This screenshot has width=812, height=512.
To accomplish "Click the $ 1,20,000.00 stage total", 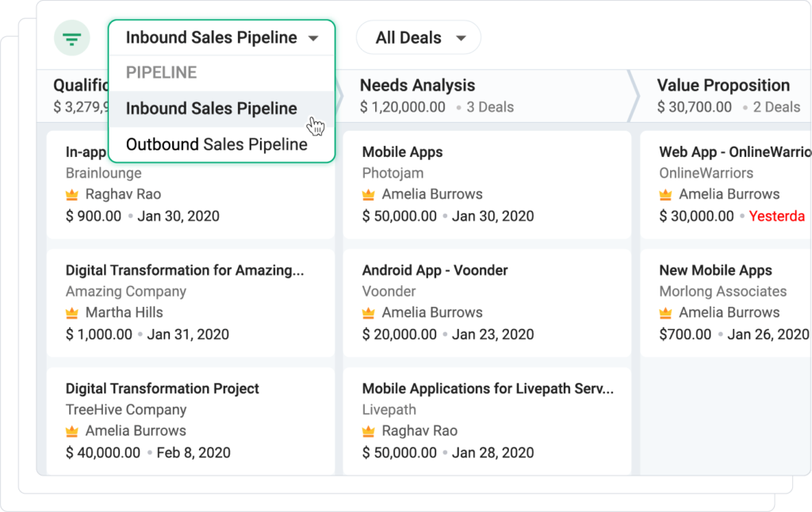I will point(402,107).
